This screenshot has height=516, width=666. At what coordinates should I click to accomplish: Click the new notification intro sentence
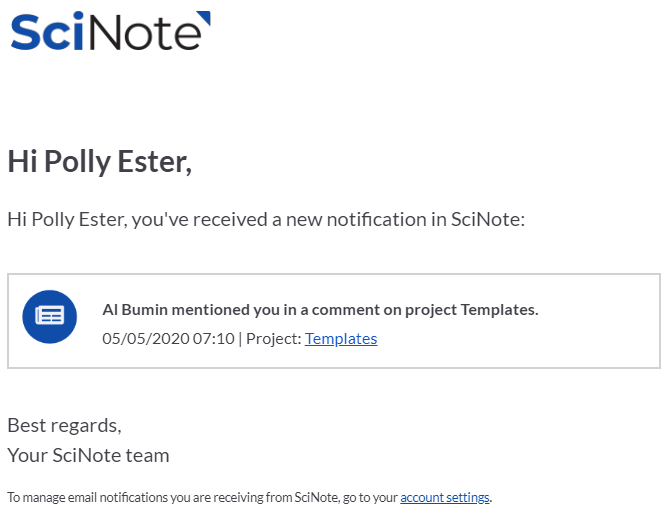pos(265,219)
